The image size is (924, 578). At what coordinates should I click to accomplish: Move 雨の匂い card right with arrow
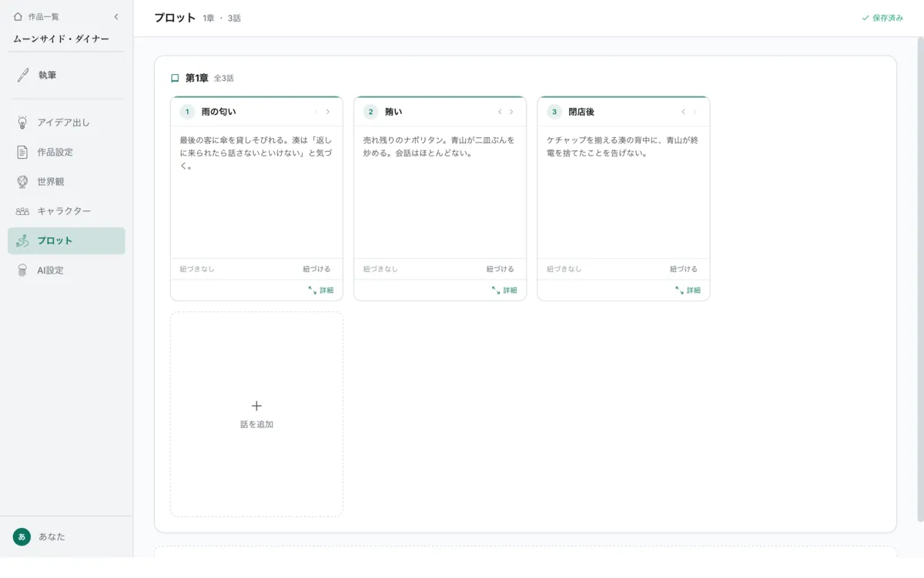[328, 112]
